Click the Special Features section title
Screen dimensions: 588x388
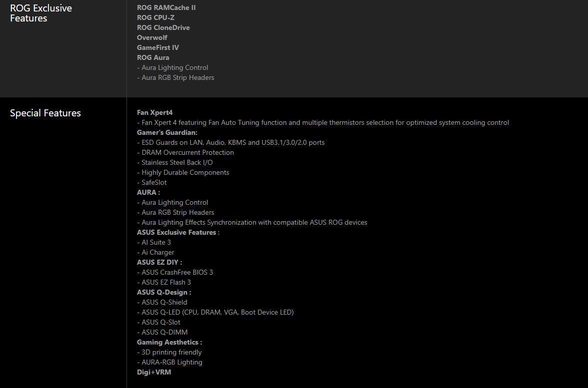pos(45,113)
